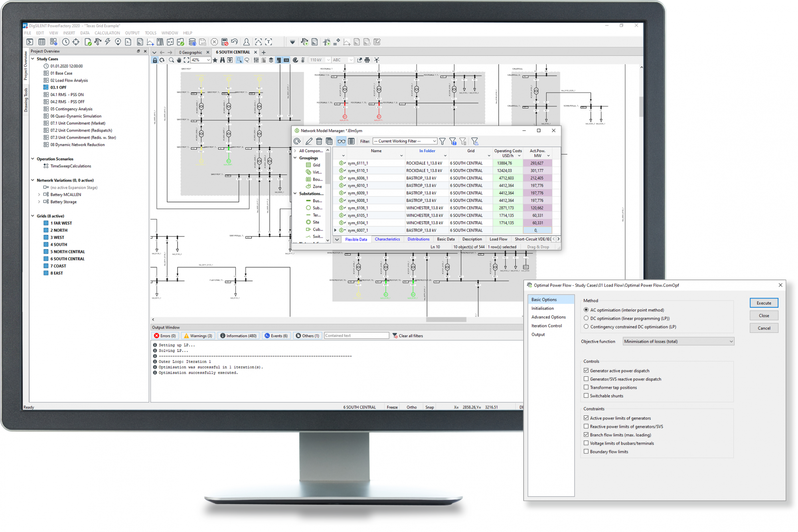Screen dimensions: 798x532
Task: Open the Current Working Filter dropdown
Action: (405, 141)
